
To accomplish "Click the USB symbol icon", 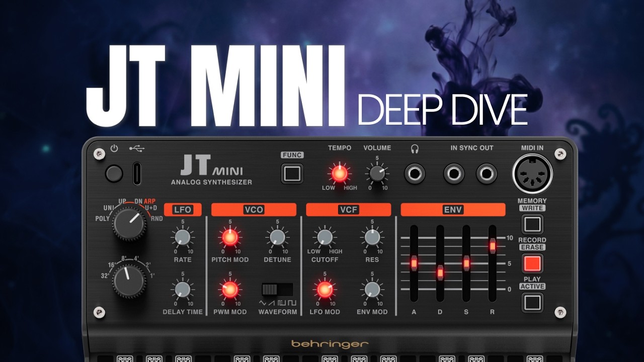I will (x=137, y=148).
